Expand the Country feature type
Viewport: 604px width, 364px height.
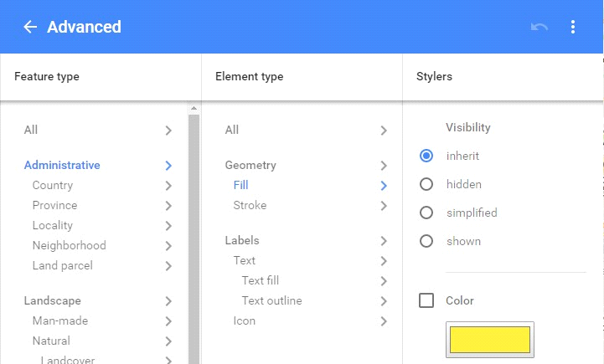coord(168,186)
